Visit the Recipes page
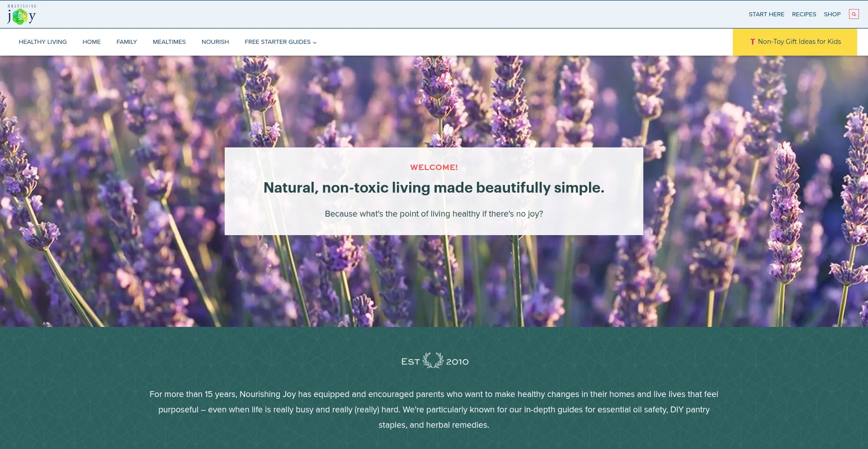 [x=804, y=14]
